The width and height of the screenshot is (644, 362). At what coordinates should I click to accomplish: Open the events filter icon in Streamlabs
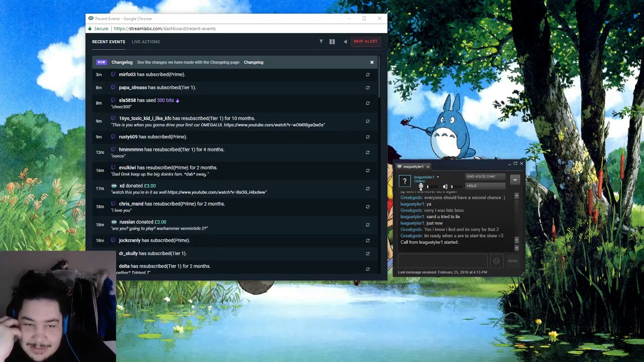(x=321, y=42)
